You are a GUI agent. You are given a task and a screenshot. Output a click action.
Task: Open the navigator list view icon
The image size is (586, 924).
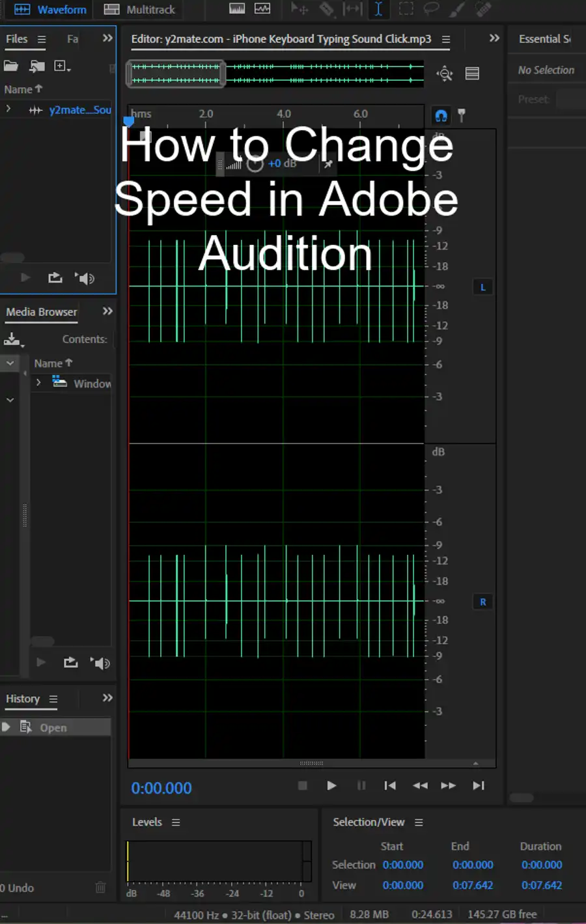(472, 74)
